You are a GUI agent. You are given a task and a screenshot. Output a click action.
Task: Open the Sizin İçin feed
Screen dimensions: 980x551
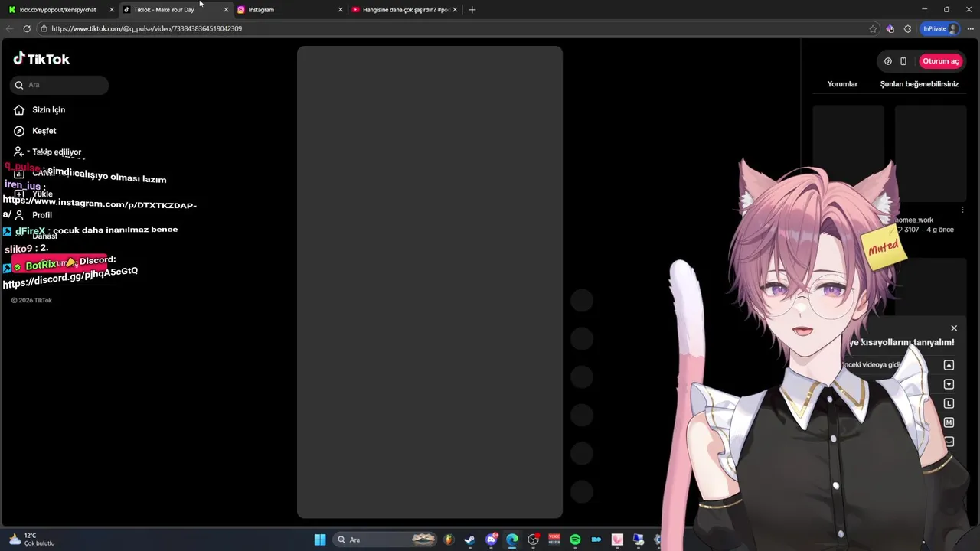(40, 109)
